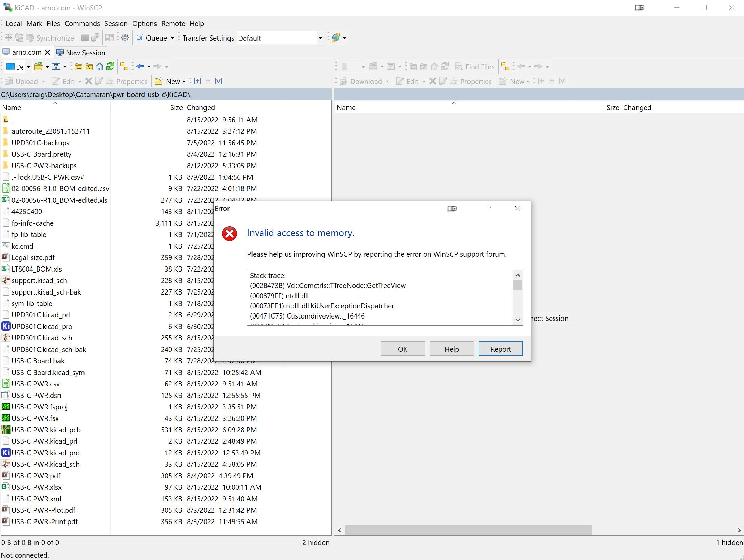Click the invert selection icon
744x560 pixels.
pyautogui.click(x=219, y=81)
